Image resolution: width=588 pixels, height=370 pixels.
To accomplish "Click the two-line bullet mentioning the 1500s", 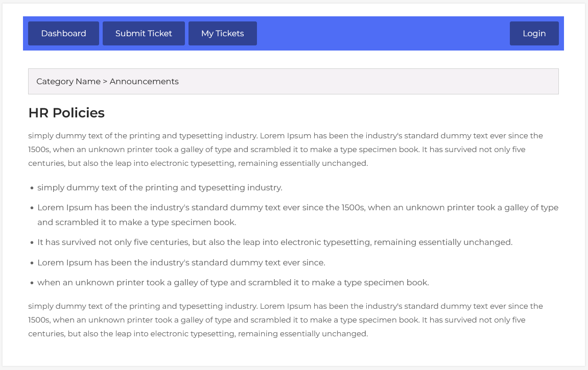I will 297,215.
